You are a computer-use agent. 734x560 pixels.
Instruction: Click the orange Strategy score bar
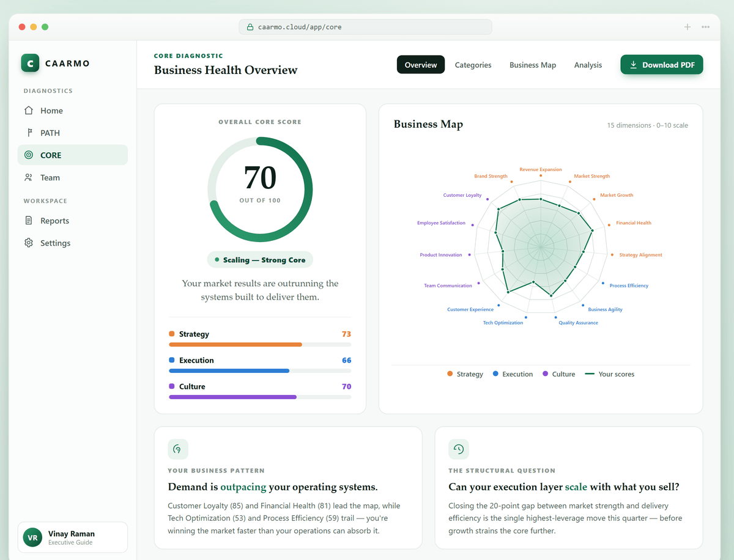pyautogui.click(x=260, y=345)
